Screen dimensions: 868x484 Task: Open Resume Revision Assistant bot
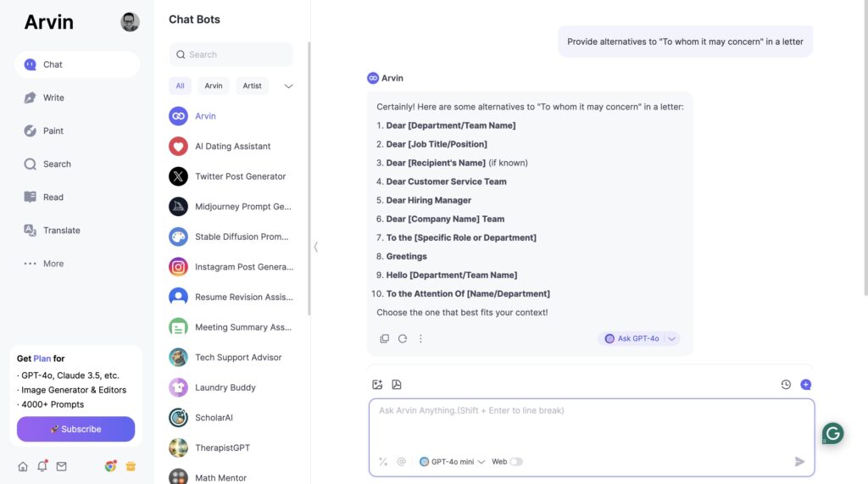point(231,297)
